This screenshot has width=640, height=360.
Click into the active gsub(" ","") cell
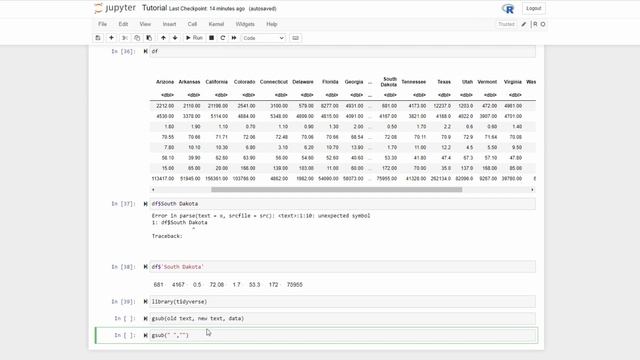(x=342, y=335)
